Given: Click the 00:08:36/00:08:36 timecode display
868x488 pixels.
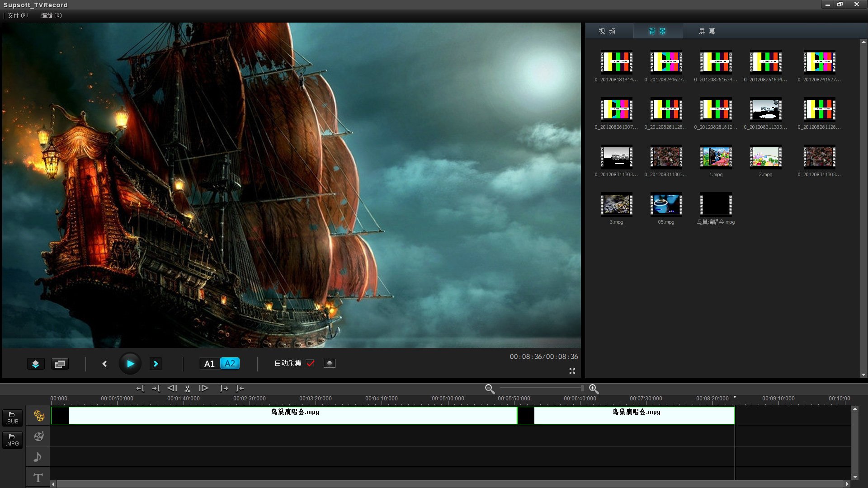Looking at the screenshot, I should [544, 357].
